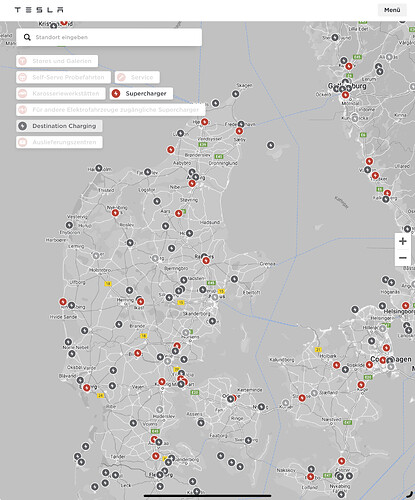Select the Skagen destination charger pin
This screenshot has height=500, width=415.
[x=235, y=94]
